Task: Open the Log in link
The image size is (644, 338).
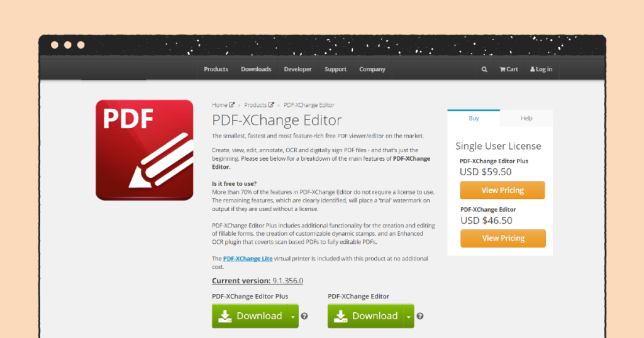Action: click(x=541, y=69)
